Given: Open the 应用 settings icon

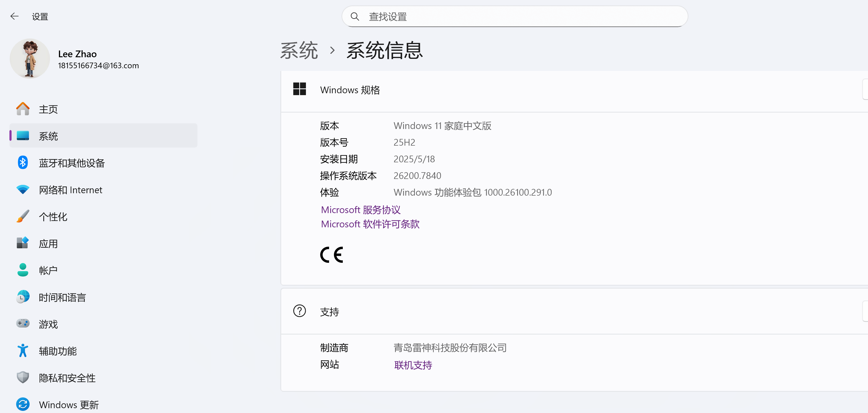Looking at the screenshot, I should [x=23, y=243].
